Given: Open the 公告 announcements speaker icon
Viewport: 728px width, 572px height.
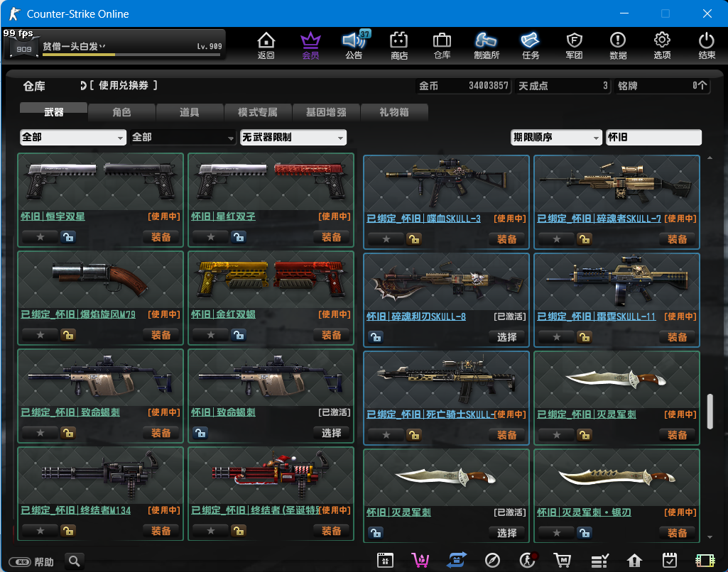Looking at the screenshot, I should (354, 45).
